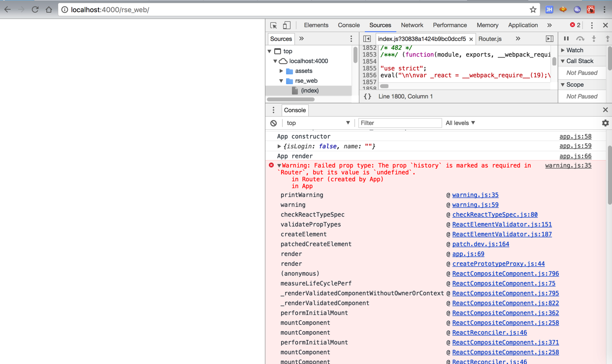Viewport: 612px width, 364px height.
Task: Open DevTools customize three-dot menu
Action: (x=592, y=25)
